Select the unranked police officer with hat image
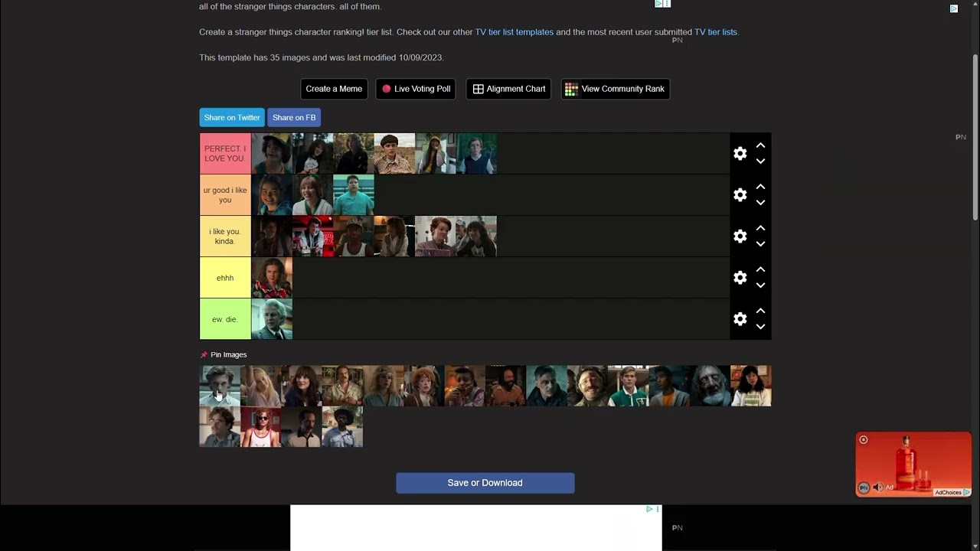Image resolution: width=980 pixels, height=551 pixels. coord(342,427)
